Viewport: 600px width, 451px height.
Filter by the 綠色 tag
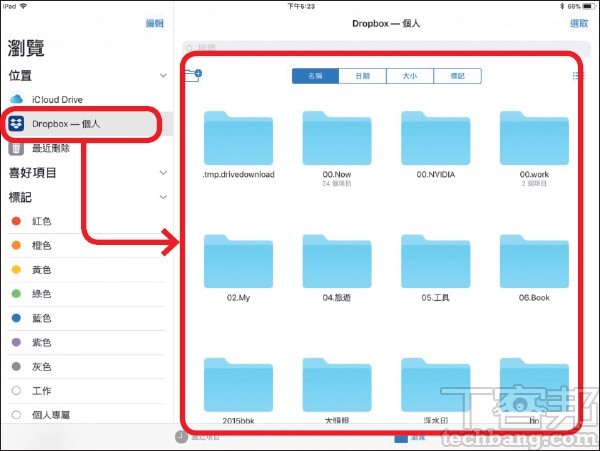[86, 294]
